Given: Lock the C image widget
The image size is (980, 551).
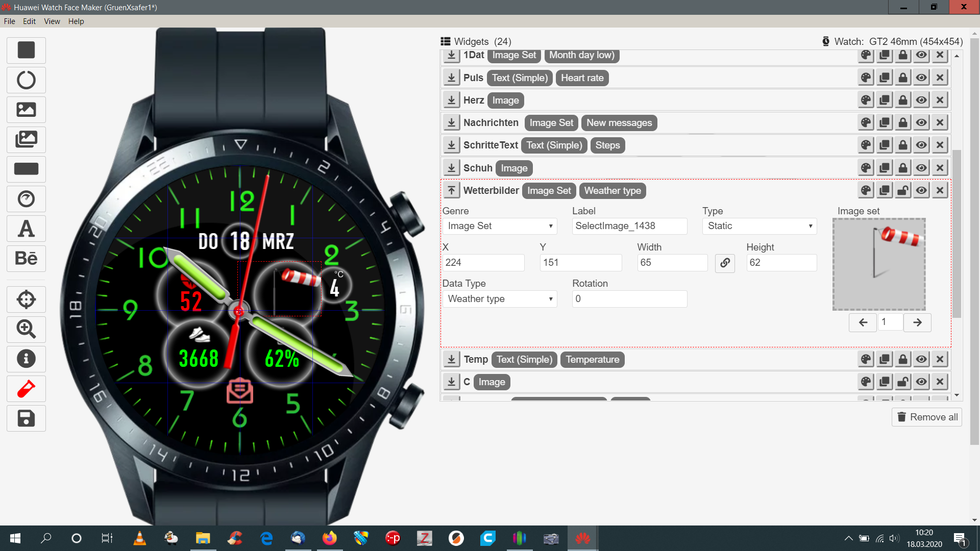Looking at the screenshot, I should pos(903,382).
